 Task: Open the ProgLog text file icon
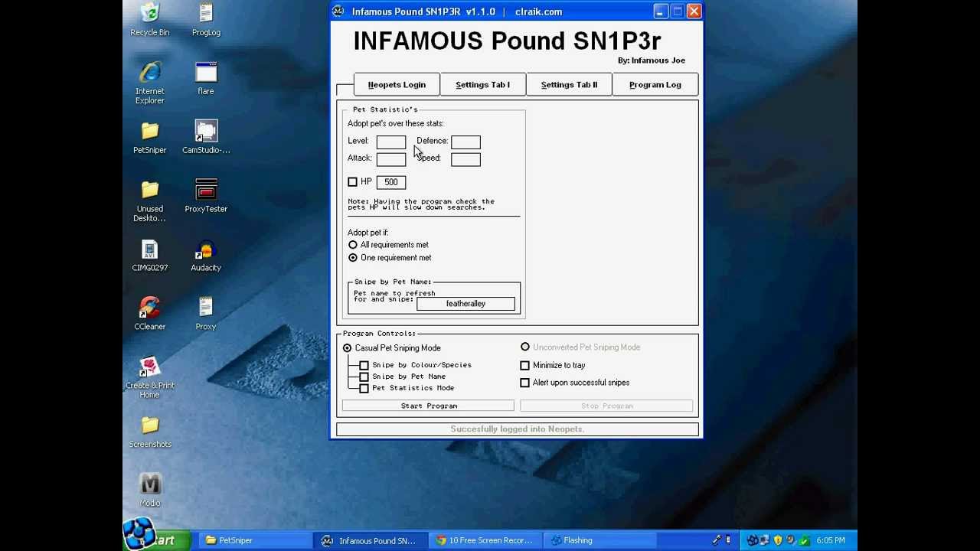point(206,20)
